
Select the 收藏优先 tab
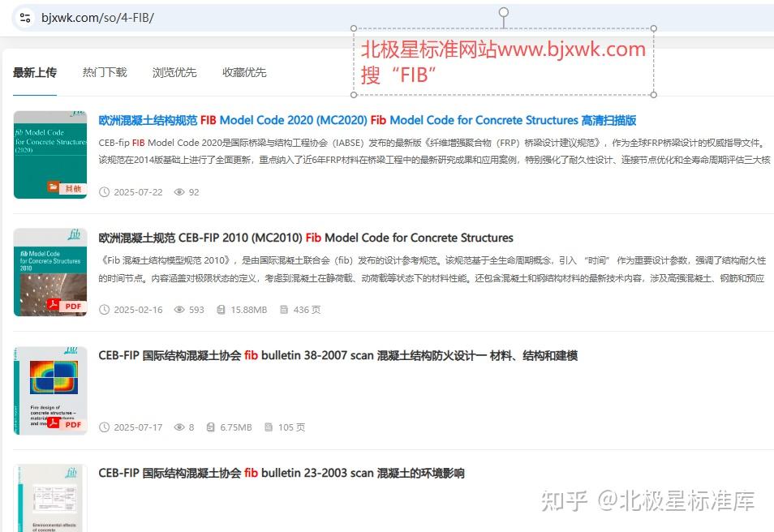tap(243, 72)
